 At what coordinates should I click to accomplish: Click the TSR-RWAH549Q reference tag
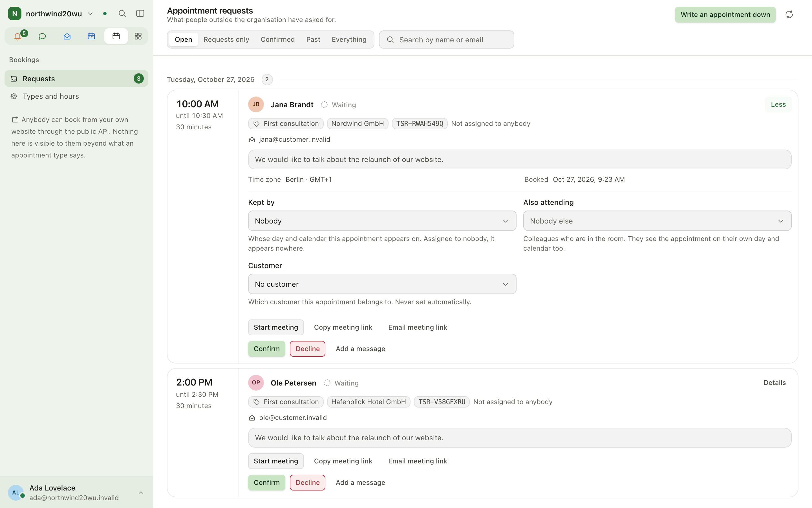(420, 124)
